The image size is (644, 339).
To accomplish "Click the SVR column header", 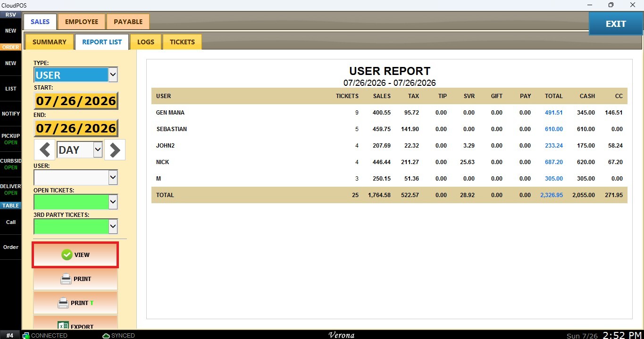I will coord(469,96).
